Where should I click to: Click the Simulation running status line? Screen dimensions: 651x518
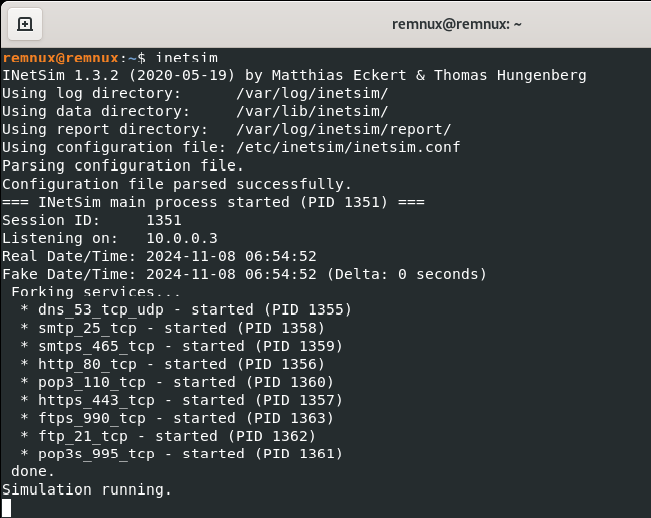(87, 490)
